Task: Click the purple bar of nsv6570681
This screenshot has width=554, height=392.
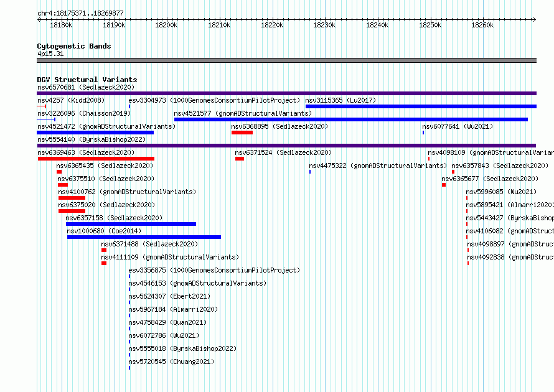Action: [x=286, y=93]
